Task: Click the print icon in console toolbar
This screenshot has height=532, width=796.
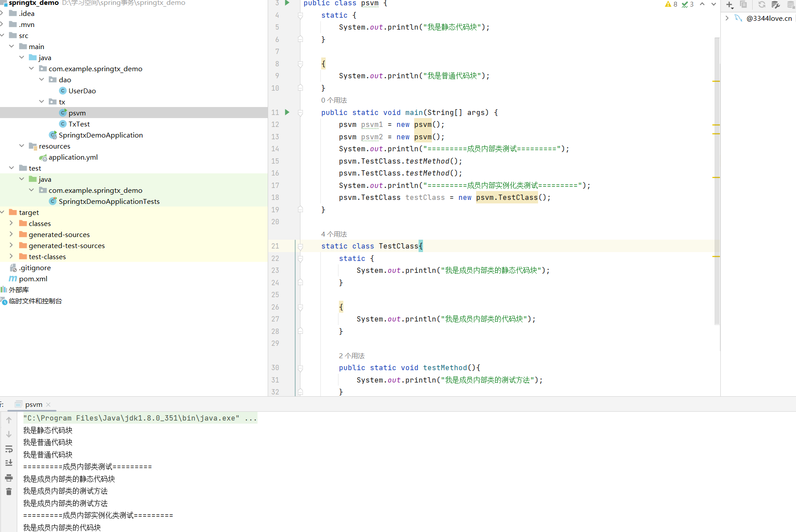Action: coord(9,478)
